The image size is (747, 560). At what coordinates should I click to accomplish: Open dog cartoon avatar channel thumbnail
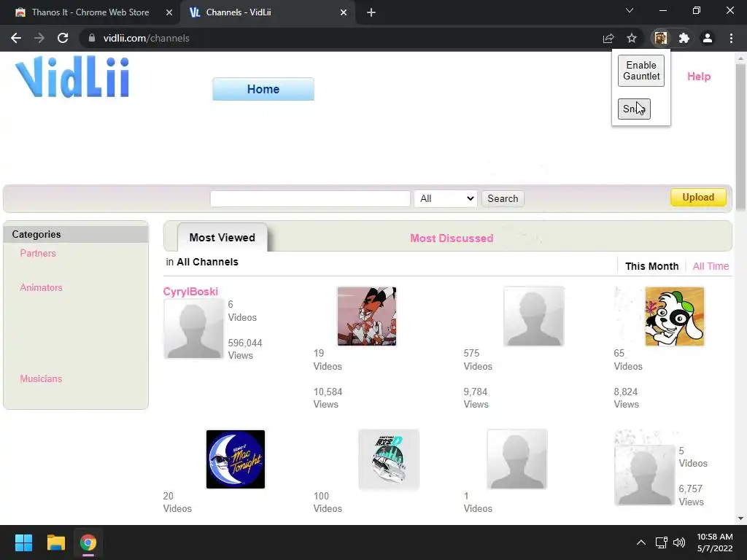click(x=674, y=316)
